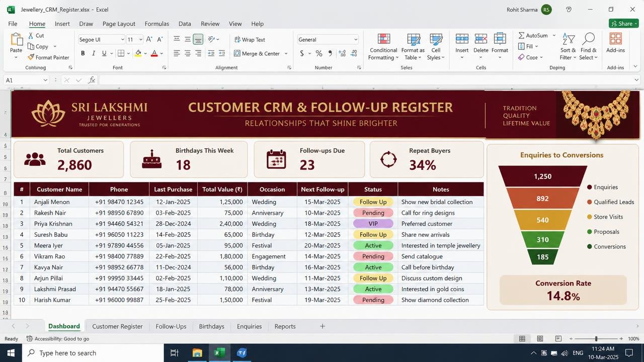Click the Fill Color bucket swatch
Image resolution: width=644 pixels, height=362 pixels.
[x=138, y=53]
